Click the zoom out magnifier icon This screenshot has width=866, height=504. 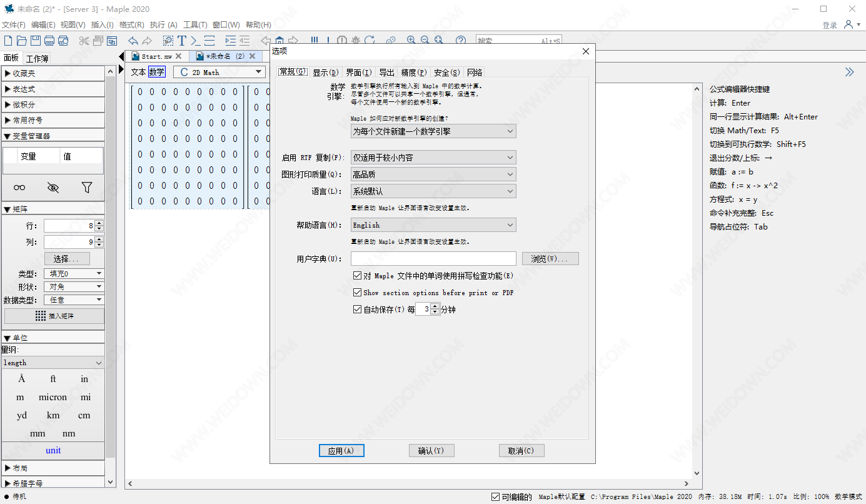pos(425,41)
